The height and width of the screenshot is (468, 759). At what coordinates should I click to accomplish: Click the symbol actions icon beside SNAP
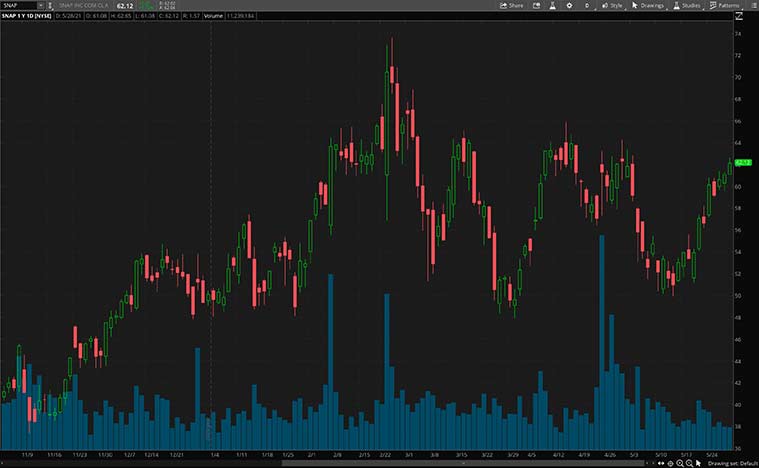(50, 6)
